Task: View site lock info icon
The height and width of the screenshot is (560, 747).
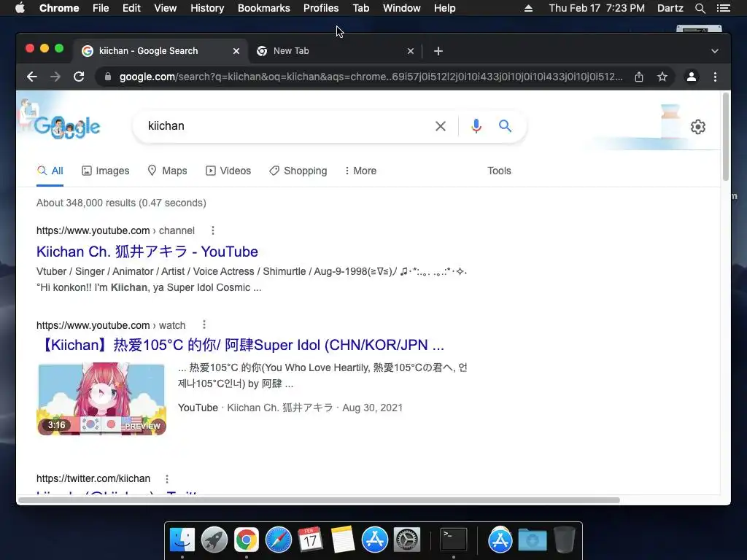Action: point(108,77)
